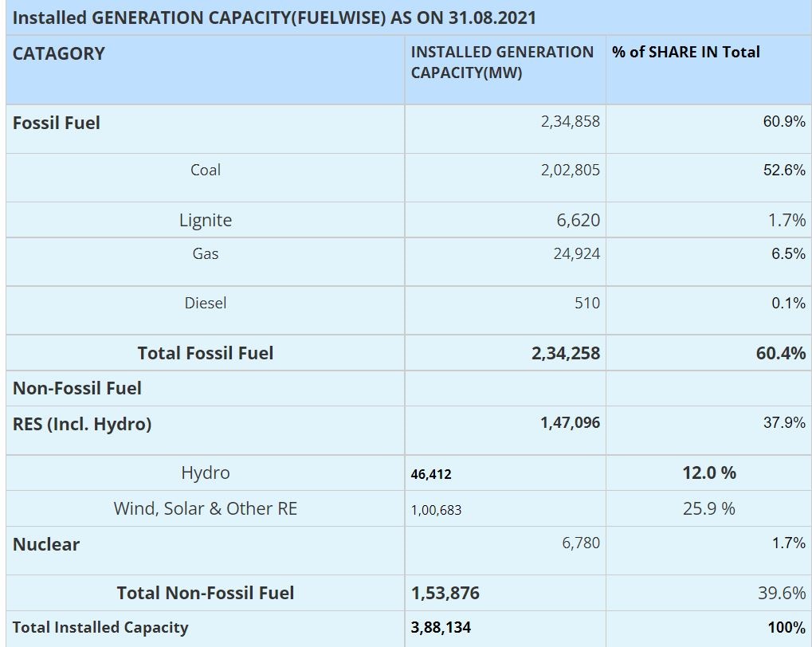Select the 100% total share cell
The height and width of the screenshot is (647, 812).
coord(787,627)
